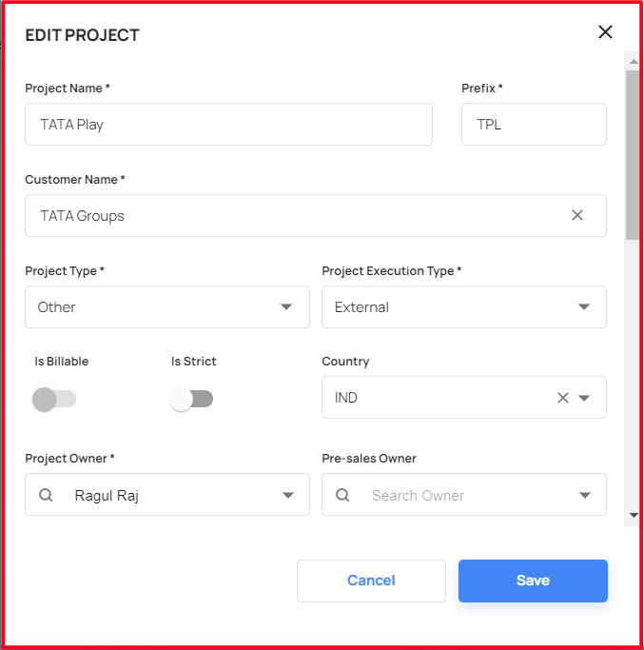Click the search icon in Pre-sales Owner

point(342,495)
